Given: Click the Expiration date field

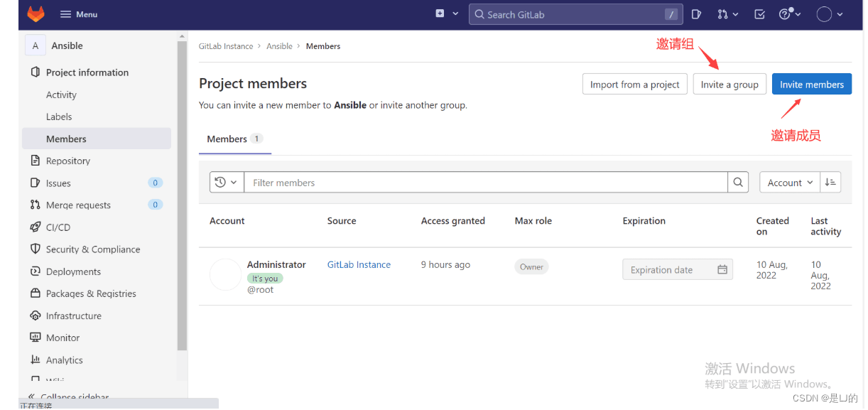Looking at the screenshot, I should tap(678, 270).
